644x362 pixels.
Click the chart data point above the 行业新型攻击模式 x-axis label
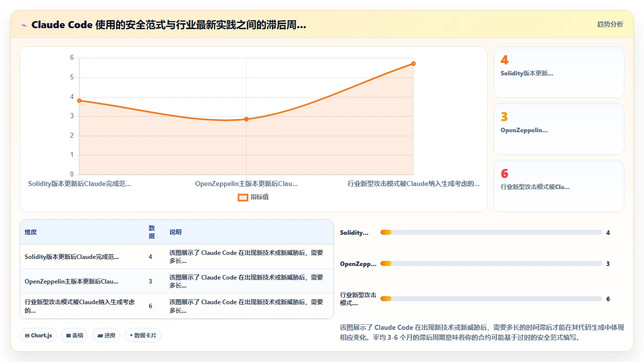pos(413,63)
